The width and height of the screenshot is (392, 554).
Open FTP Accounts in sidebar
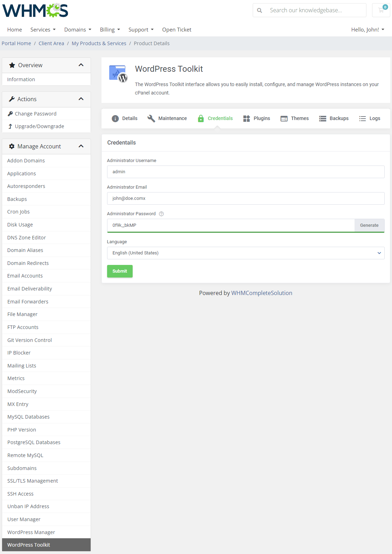pos(46,327)
